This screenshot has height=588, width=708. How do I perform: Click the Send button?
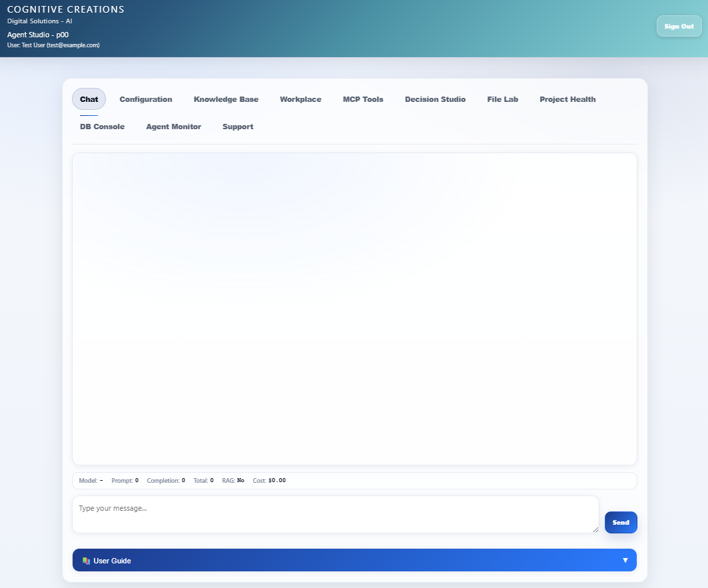pos(621,522)
